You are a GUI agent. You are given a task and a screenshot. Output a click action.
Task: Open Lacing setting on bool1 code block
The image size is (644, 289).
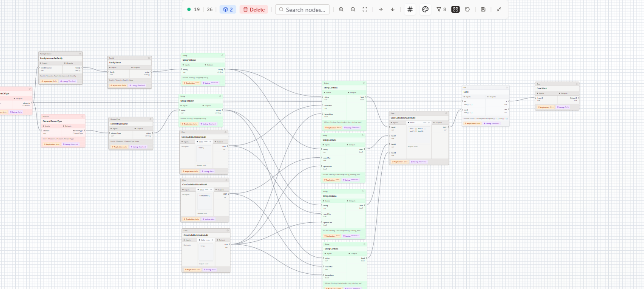419,161
